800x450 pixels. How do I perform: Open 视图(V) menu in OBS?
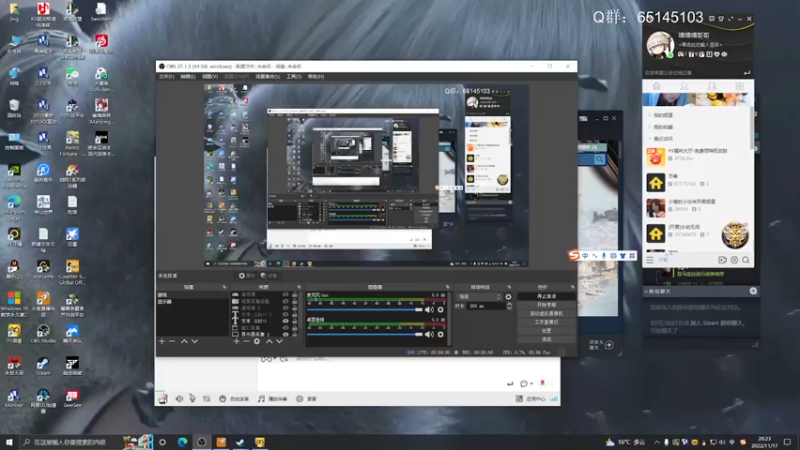[x=210, y=77]
